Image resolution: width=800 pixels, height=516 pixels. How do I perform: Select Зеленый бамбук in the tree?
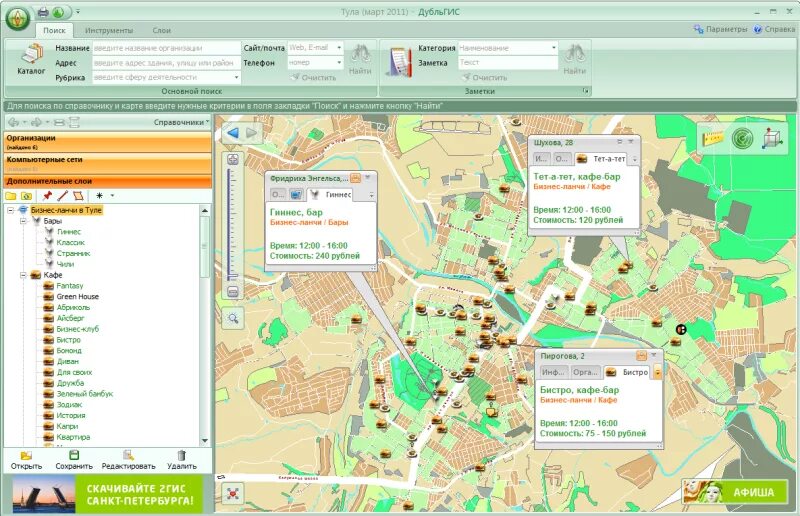(x=85, y=394)
